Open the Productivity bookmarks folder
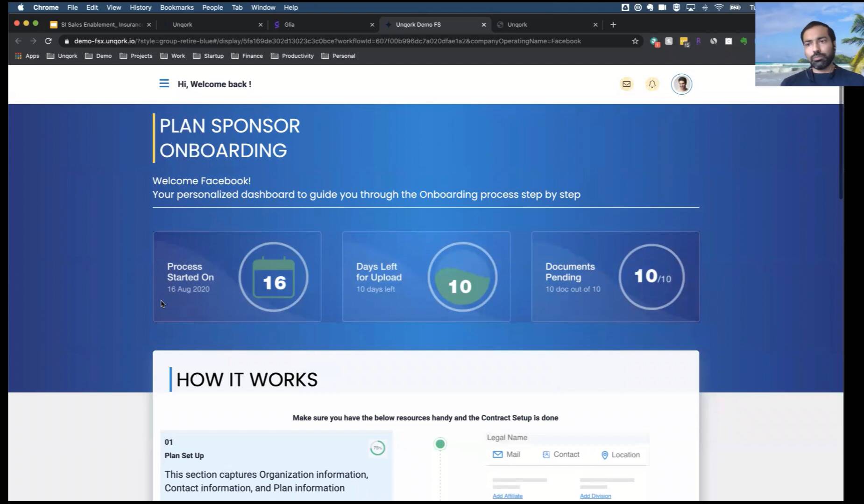Viewport: 864px width, 504px height. (x=292, y=56)
